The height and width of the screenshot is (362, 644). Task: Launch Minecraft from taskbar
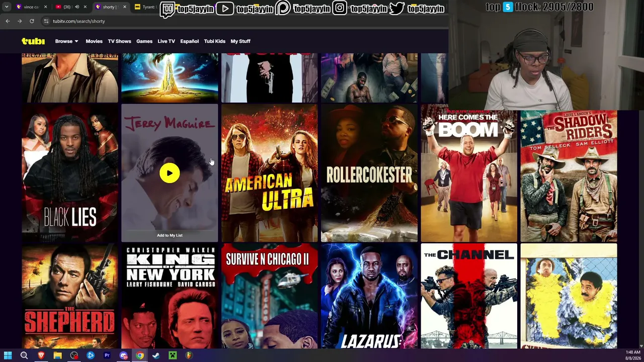173,355
